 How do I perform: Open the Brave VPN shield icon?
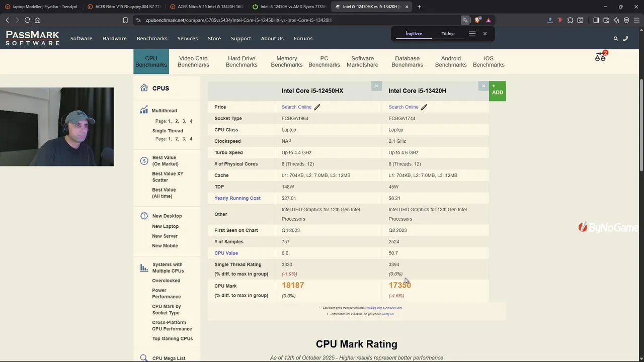point(626,20)
